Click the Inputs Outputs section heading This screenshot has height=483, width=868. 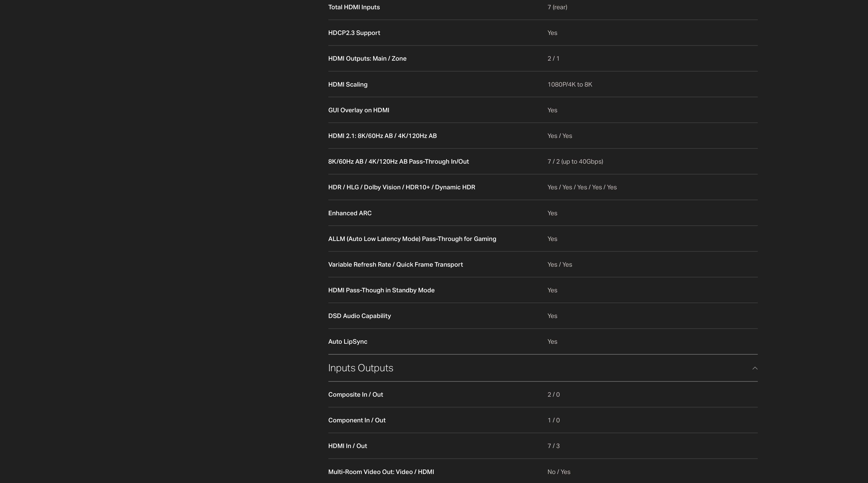point(361,368)
